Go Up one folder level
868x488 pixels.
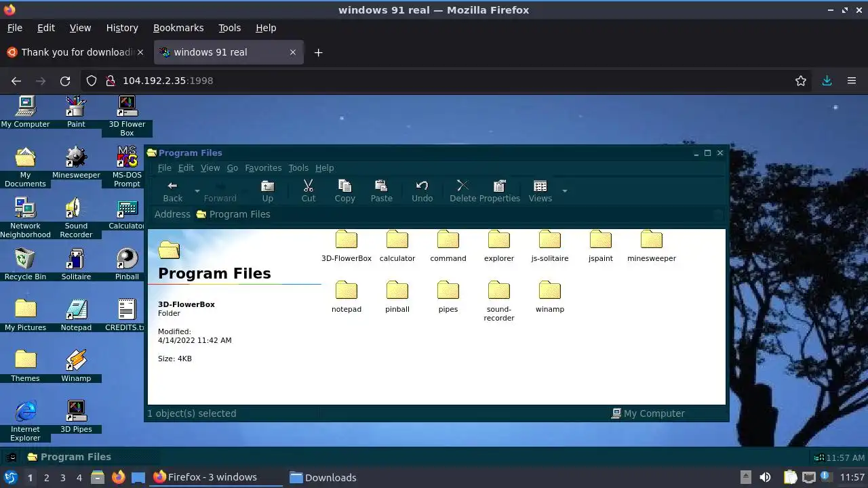pyautogui.click(x=268, y=191)
